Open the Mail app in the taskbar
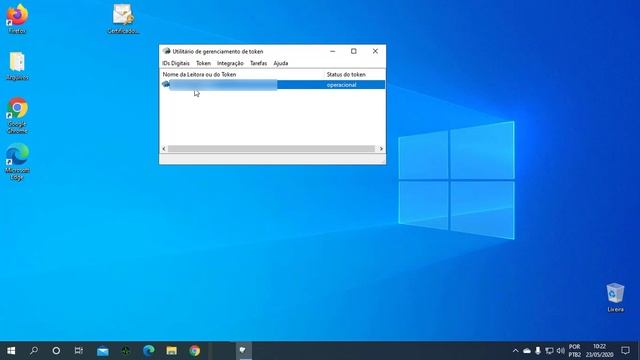The image size is (640, 360). pyautogui.click(x=103, y=351)
